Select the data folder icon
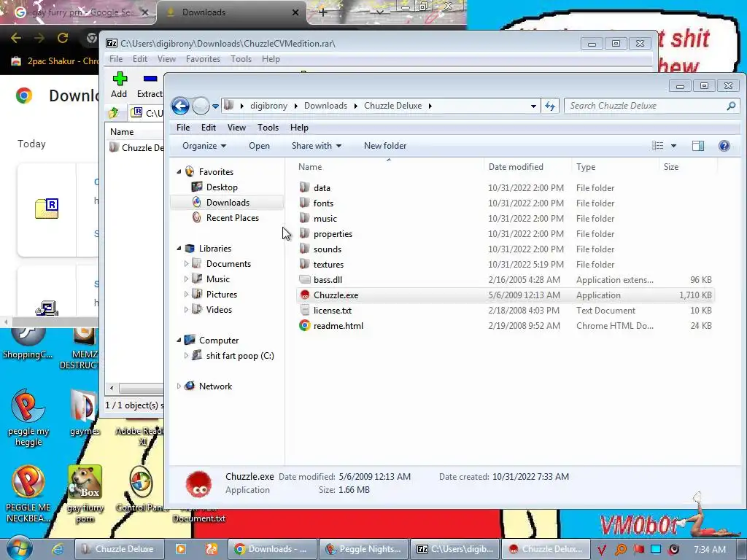This screenshot has width=747, height=560. [x=304, y=187]
